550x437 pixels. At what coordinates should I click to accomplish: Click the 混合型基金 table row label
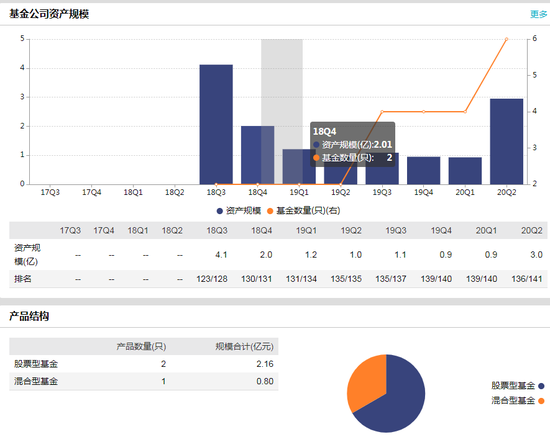click(36, 382)
